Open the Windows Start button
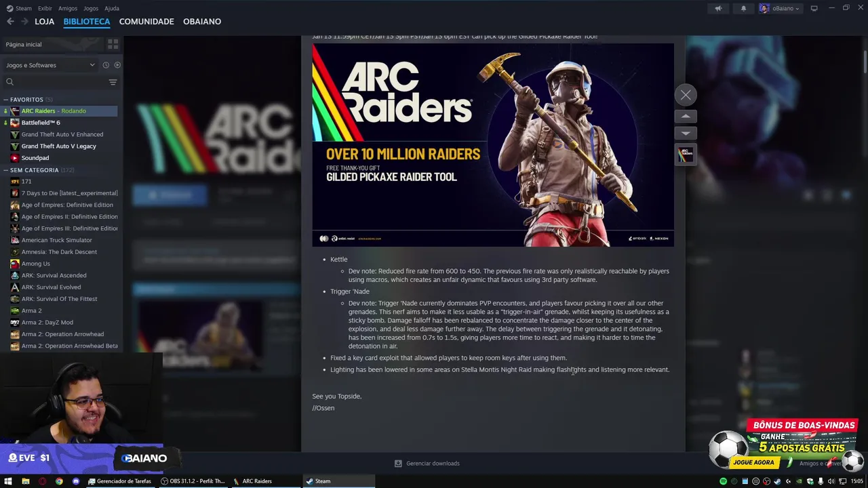Viewport: 868px width, 488px height. [x=8, y=481]
